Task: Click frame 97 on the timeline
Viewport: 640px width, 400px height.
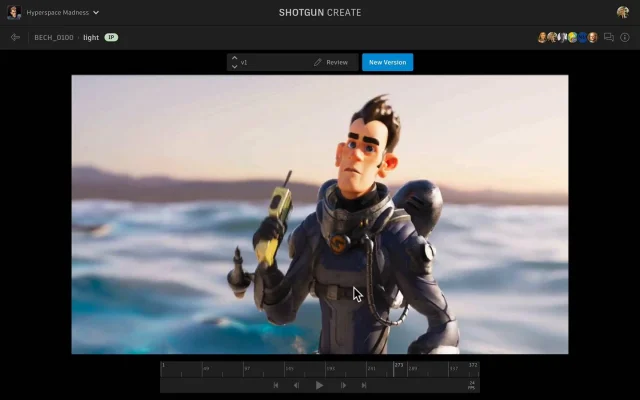Action: [244, 369]
